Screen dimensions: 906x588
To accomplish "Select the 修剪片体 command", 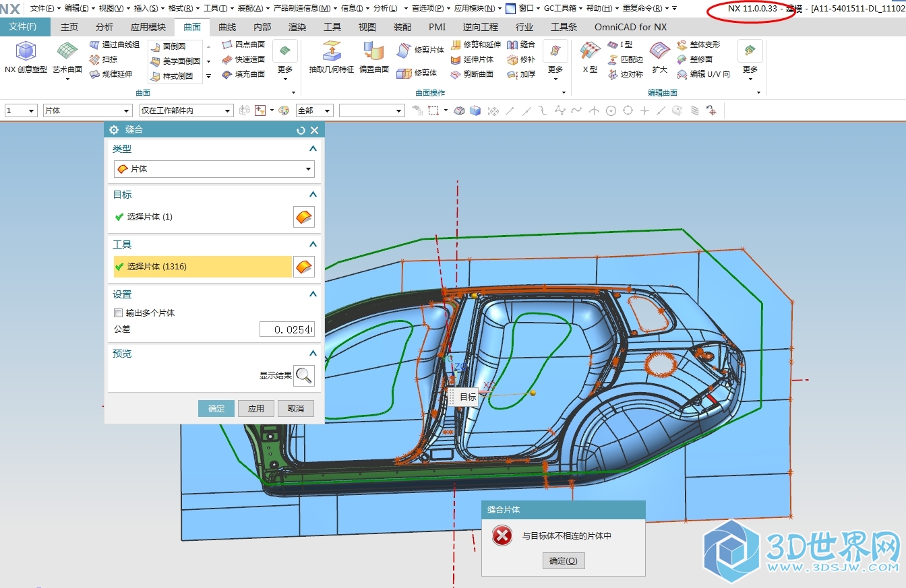I will tap(420, 50).
